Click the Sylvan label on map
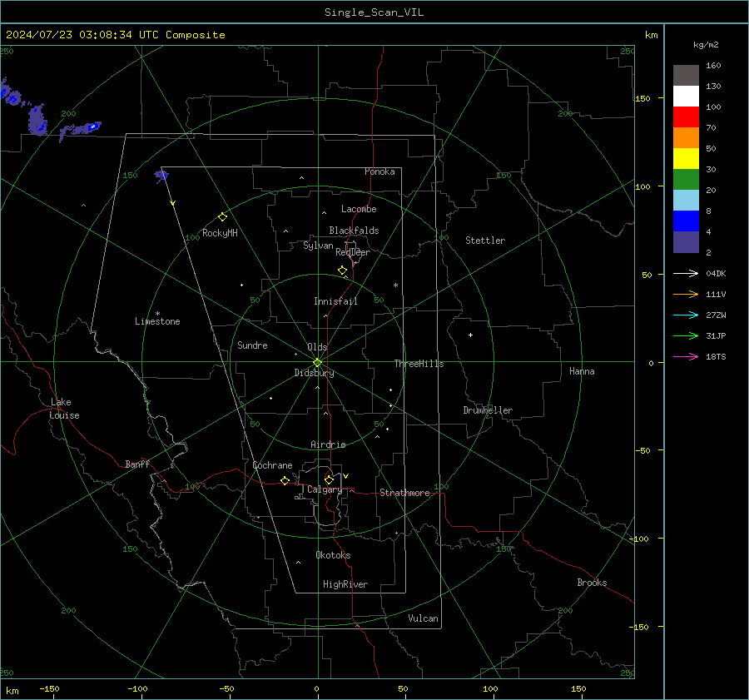The height and width of the screenshot is (700, 749). tap(318, 246)
